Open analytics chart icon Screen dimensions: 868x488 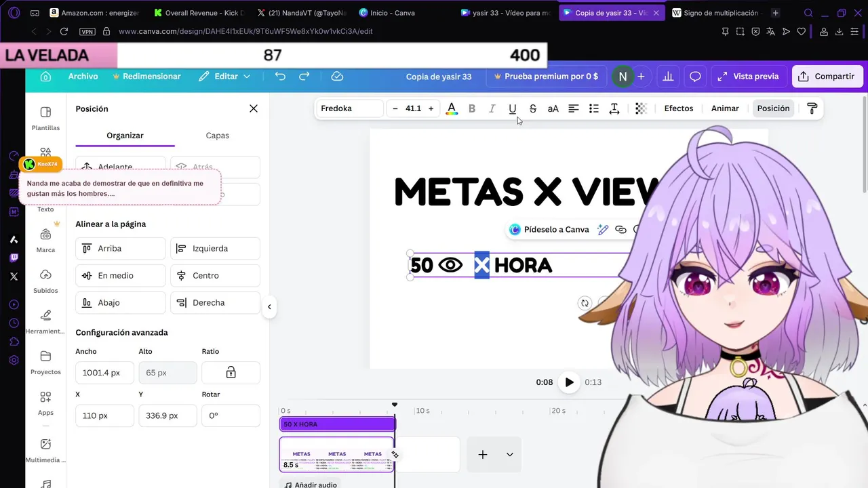coord(668,77)
